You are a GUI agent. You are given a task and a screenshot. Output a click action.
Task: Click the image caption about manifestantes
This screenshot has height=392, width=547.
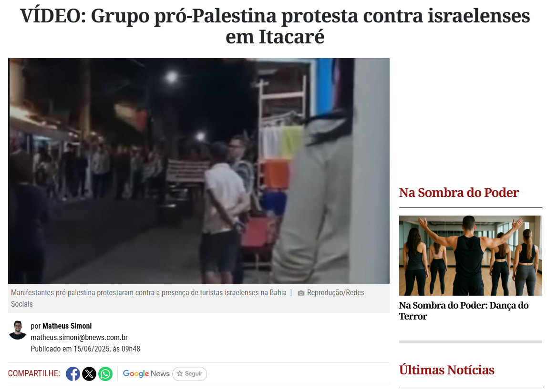(149, 293)
